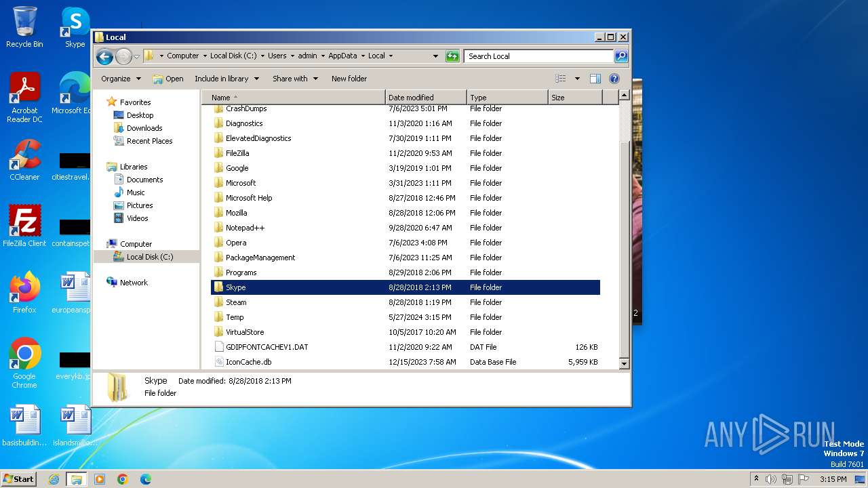Click Windows Explorer taskbar icon
Image resolution: width=868 pixels, height=488 pixels.
pos(77,479)
